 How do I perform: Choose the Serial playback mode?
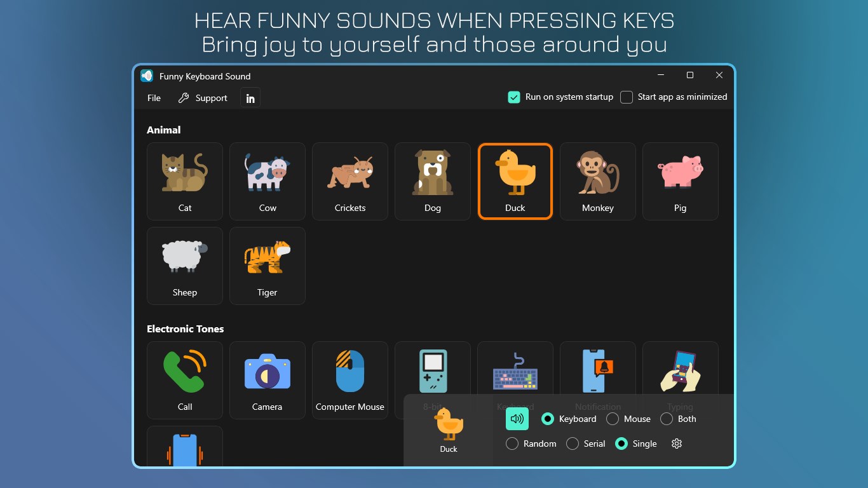(573, 444)
